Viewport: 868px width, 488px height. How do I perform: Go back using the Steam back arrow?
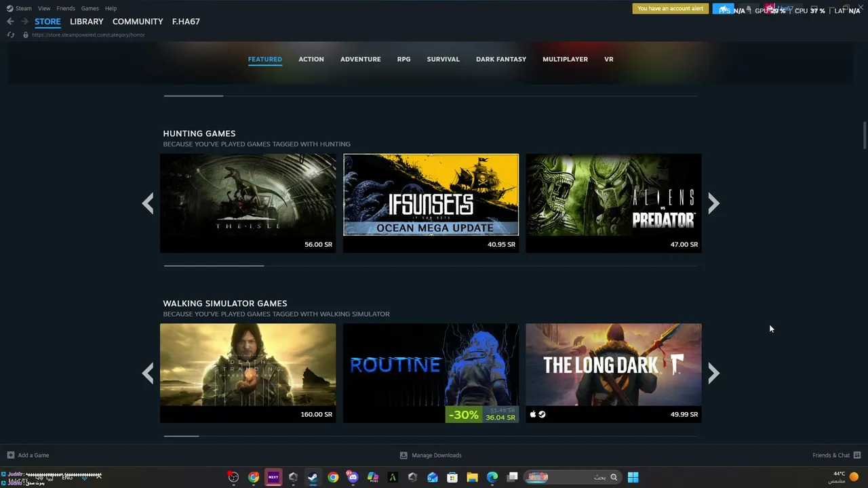tap(10, 22)
